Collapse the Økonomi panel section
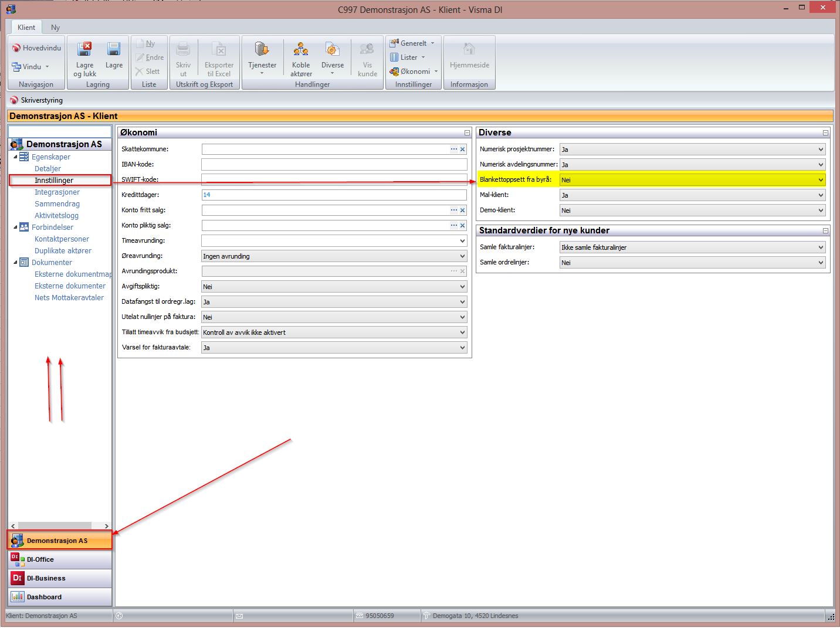The height and width of the screenshot is (628, 840). click(x=467, y=133)
